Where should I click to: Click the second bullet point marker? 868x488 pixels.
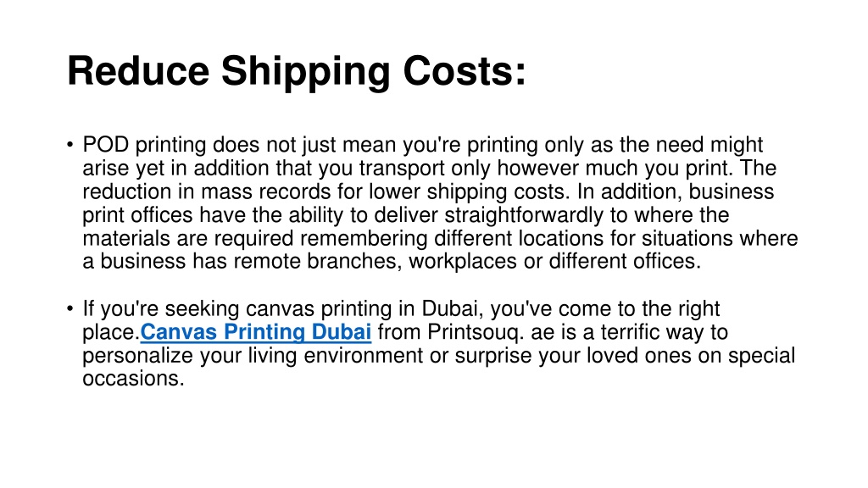pos(70,308)
